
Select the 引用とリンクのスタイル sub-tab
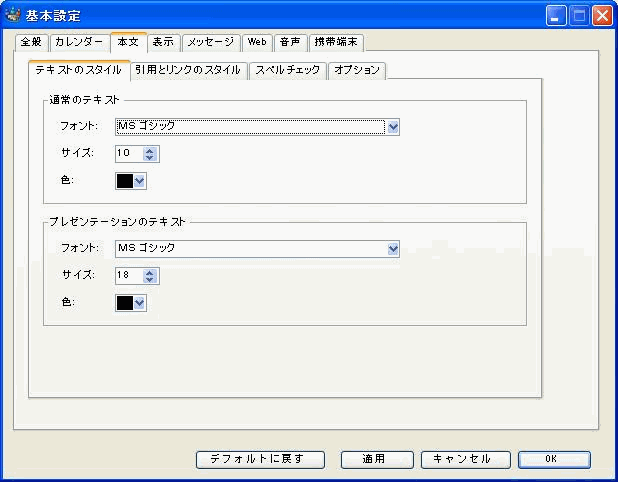point(187,70)
